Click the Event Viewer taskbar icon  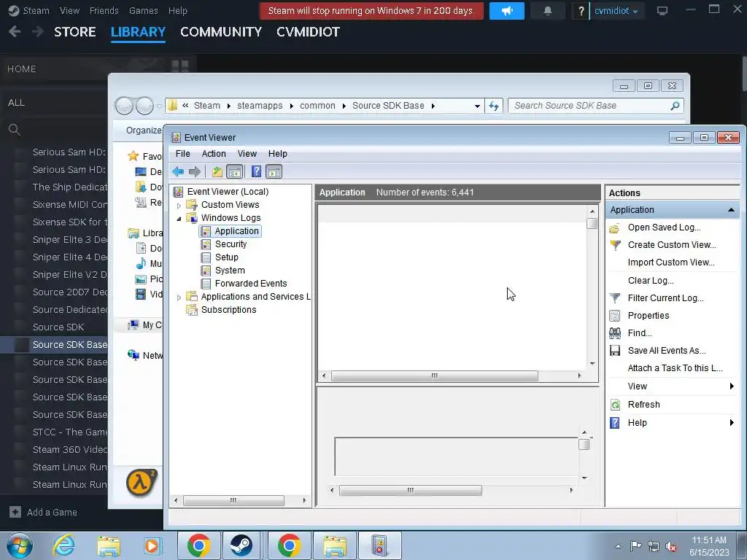point(379,545)
